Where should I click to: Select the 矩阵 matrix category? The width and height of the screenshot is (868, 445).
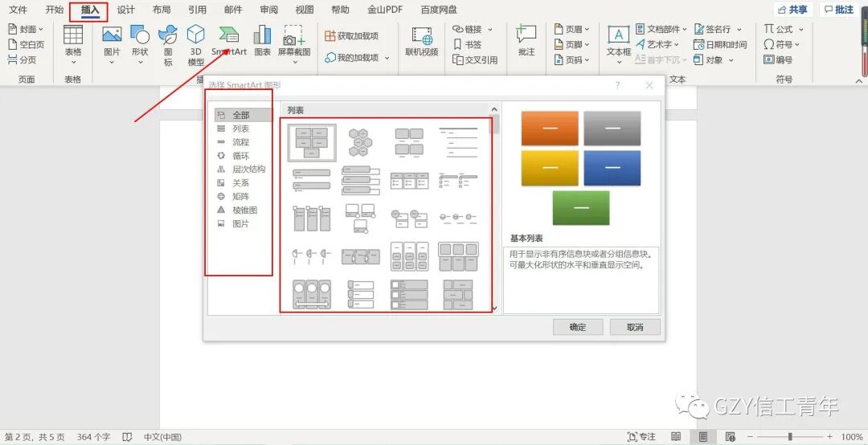point(243,197)
